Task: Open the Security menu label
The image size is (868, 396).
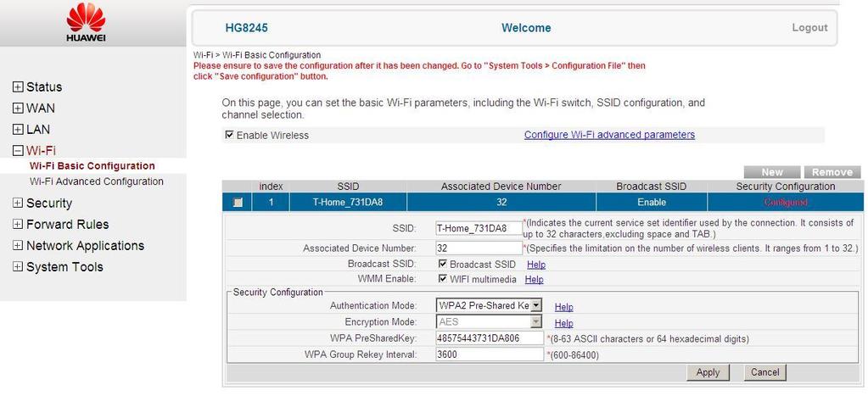Action: tap(49, 203)
